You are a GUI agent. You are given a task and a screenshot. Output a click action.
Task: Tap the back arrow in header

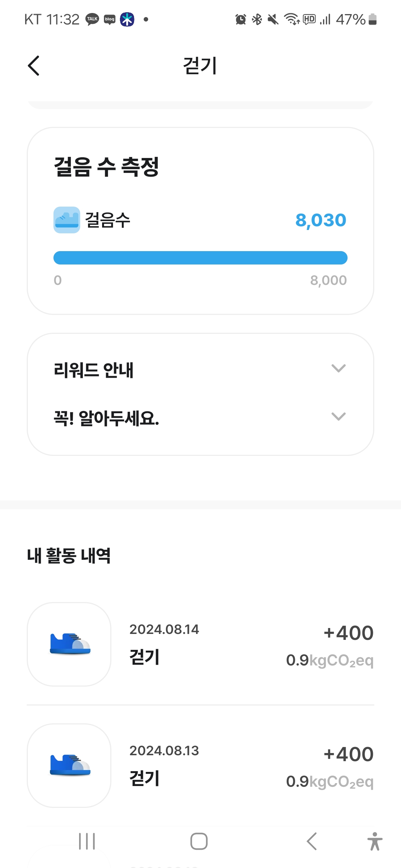(x=34, y=66)
